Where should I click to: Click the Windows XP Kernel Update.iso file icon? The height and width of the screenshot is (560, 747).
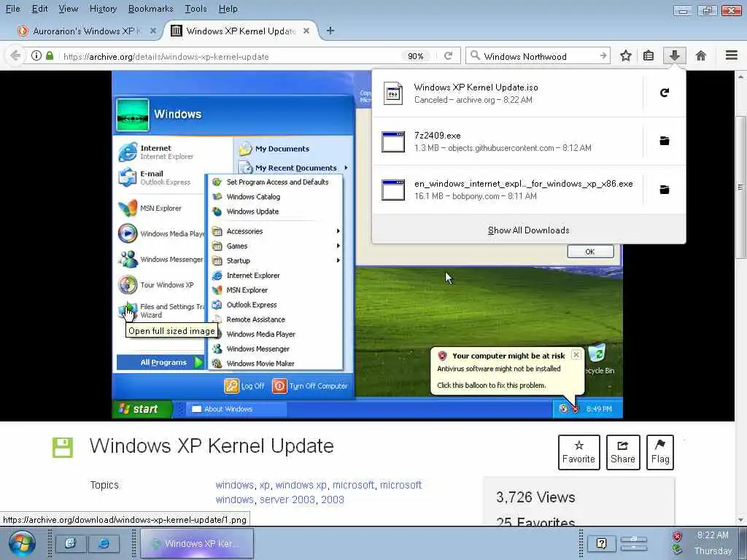393,93
